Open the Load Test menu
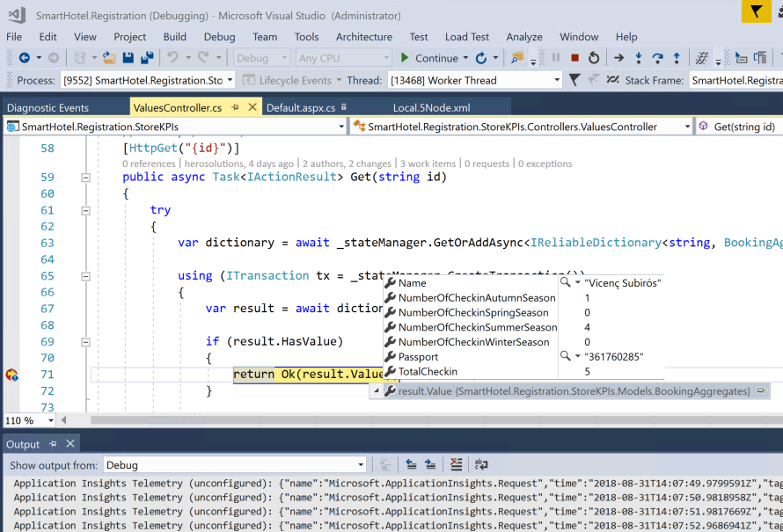The image size is (783, 532). pyautogui.click(x=467, y=36)
